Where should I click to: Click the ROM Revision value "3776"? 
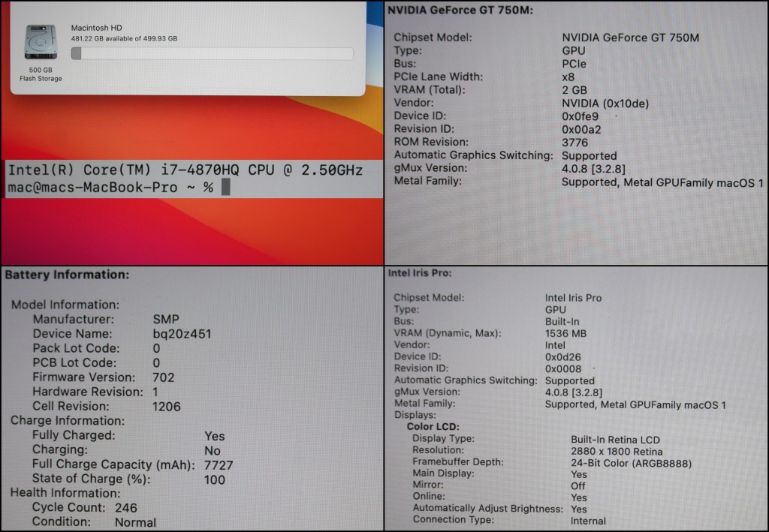[x=574, y=143]
